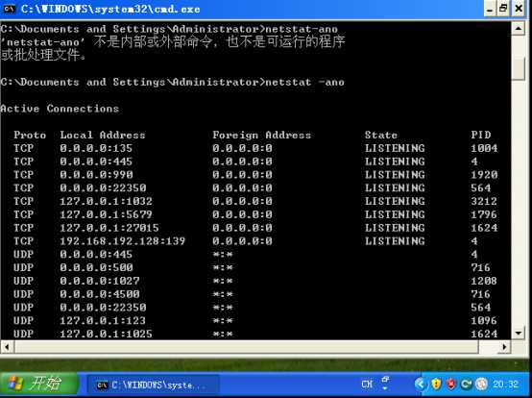The height and width of the screenshot is (398, 532).
Task: Click PID value 3212
Action: (484, 201)
